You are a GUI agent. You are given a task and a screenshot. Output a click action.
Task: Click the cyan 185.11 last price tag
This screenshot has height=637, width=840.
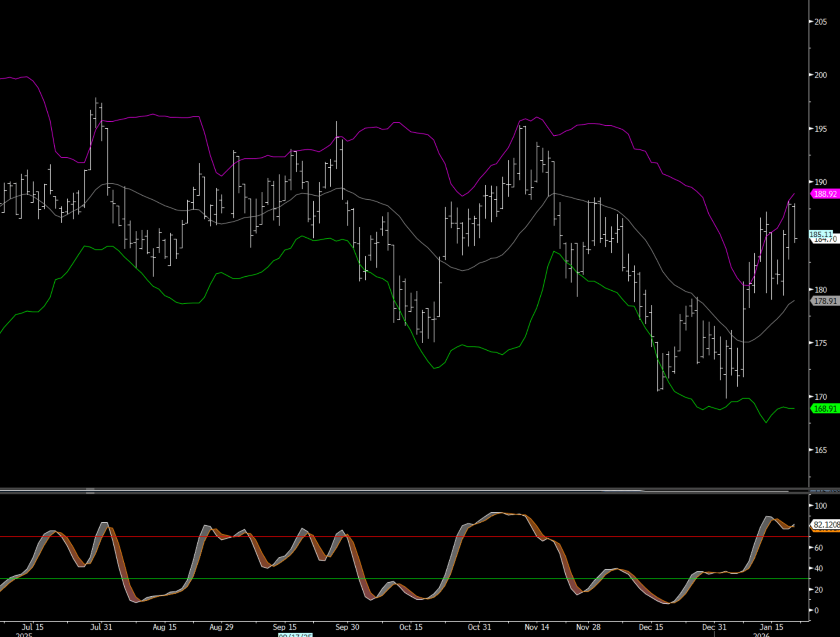820,234
